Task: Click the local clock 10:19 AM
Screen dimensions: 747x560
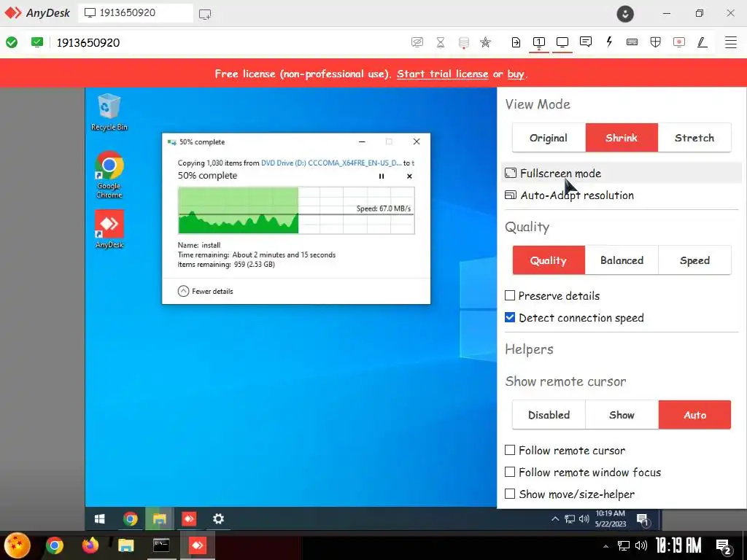Action: pos(678,545)
